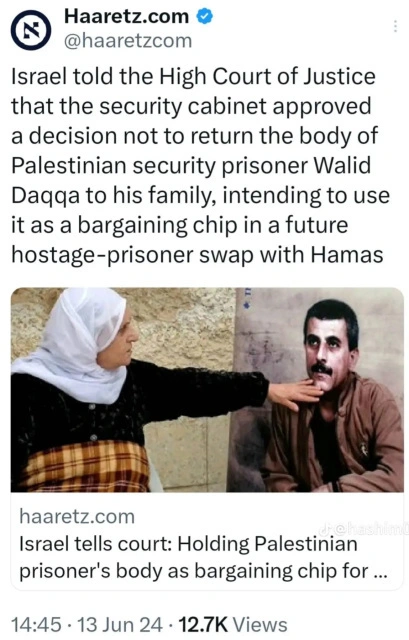Open the three-dot more options menu
Image resolution: width=409 pixels, height=640 pixels.
tap(395, 26)
